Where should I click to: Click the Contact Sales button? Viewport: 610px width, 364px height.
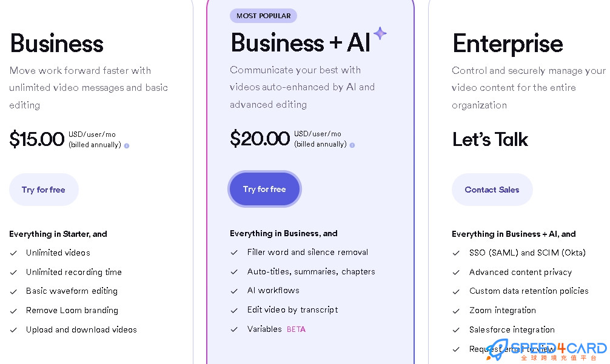tap(492, 190)
